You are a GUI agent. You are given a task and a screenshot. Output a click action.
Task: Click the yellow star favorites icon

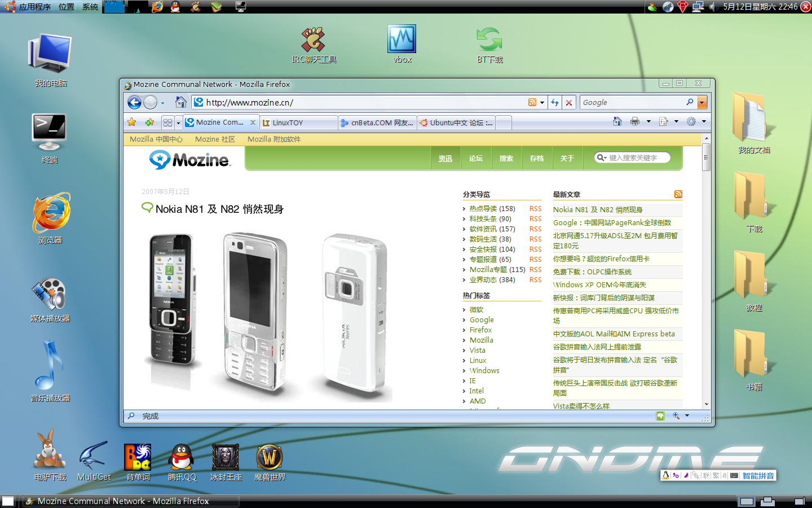pos(132,122)
